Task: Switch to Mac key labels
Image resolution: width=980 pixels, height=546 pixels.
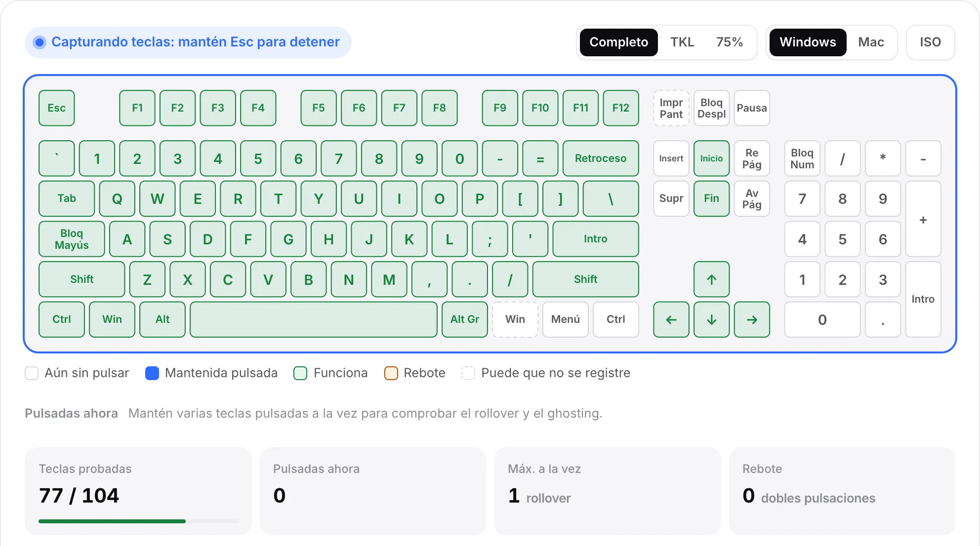Action: [871, 42]
